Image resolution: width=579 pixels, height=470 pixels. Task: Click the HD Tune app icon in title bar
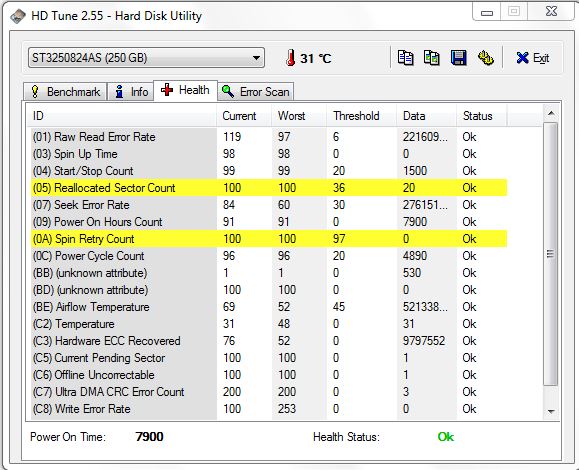[18, 16]
